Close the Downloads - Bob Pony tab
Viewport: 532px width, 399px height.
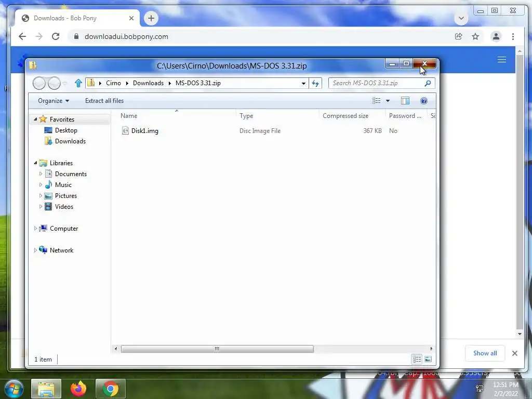131,18
